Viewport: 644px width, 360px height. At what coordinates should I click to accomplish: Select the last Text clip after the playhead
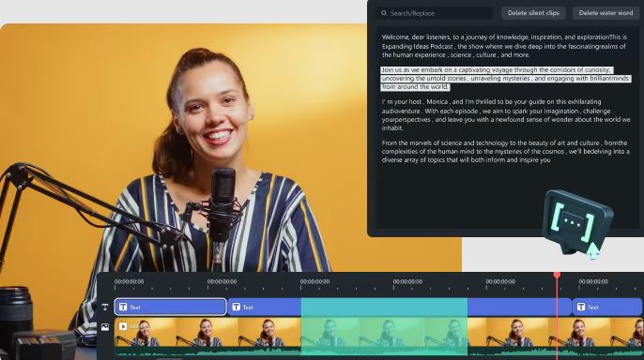point(607,307)
